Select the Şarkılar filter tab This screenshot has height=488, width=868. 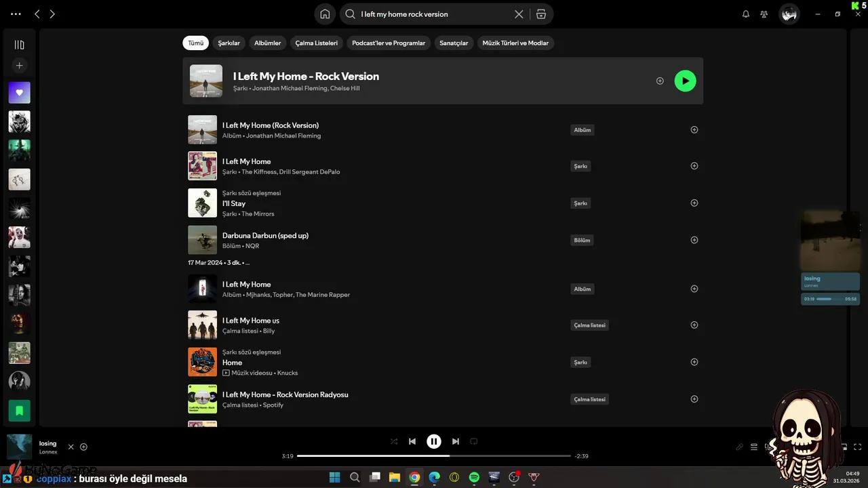(229, 43)
